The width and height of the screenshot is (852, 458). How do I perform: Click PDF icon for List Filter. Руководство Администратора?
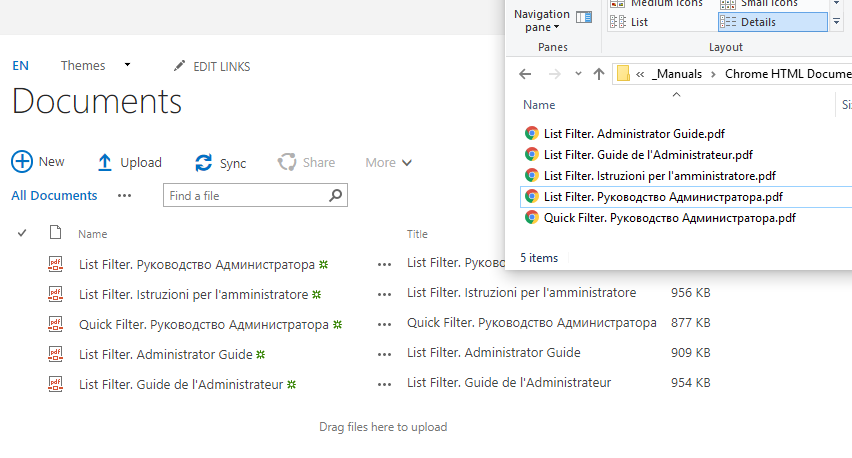click(x=55, y=264)
